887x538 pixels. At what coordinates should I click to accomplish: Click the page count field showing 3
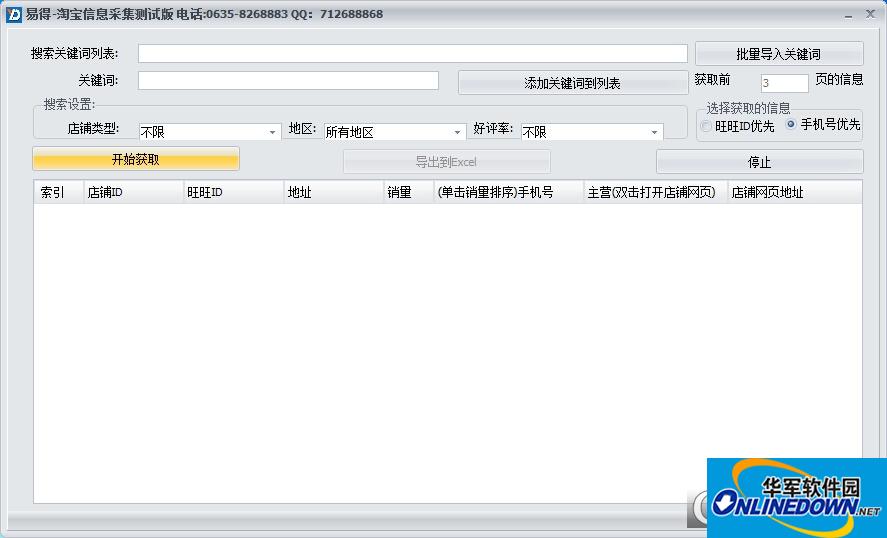[x=785, y=83]
